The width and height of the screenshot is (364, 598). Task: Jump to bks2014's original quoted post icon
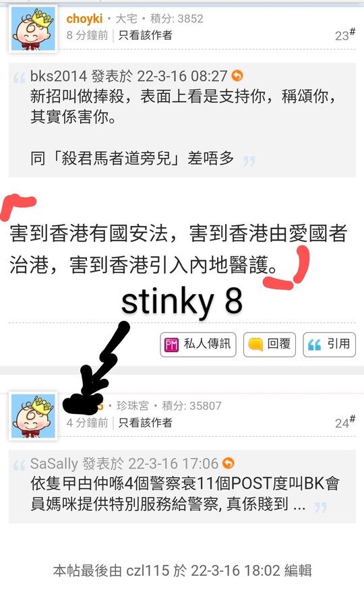click(237, 76)
